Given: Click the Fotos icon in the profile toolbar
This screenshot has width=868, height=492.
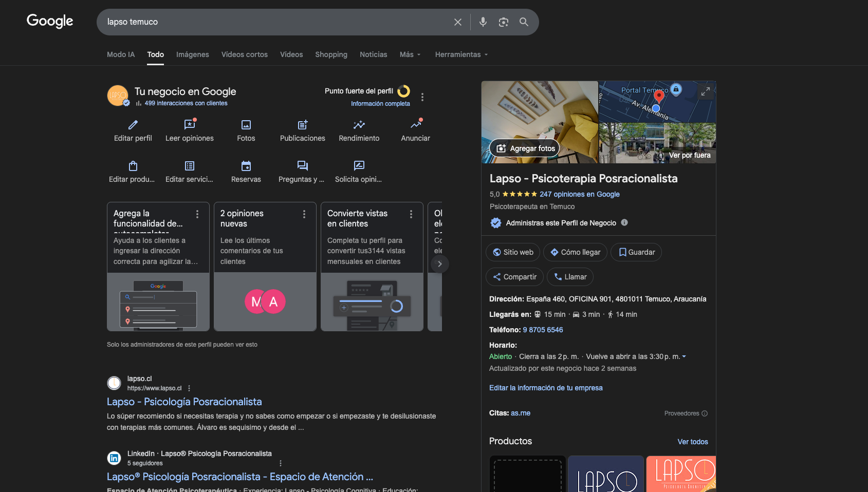Looking at the screenshot, I should tap(246, 125).
